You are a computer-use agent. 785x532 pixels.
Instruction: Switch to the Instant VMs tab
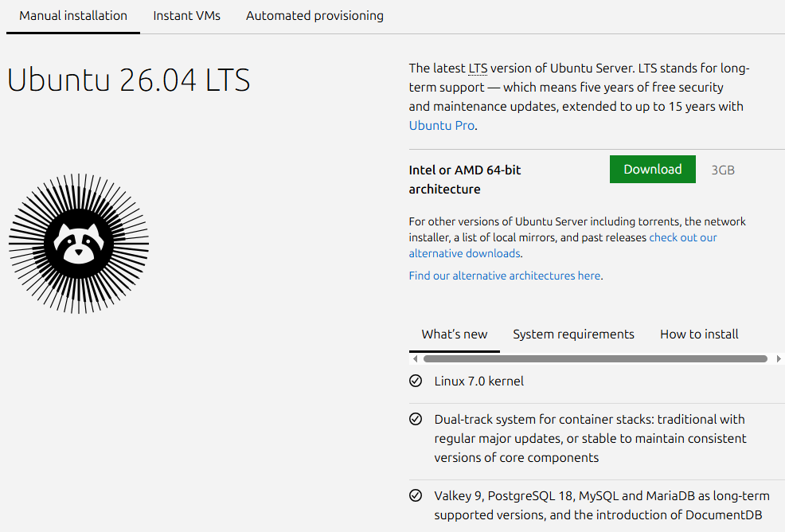(187, 16)
